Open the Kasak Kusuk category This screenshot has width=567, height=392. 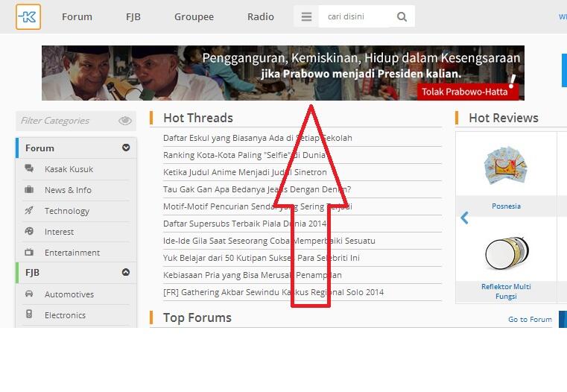pyautogui.click(x=69, y=169)
